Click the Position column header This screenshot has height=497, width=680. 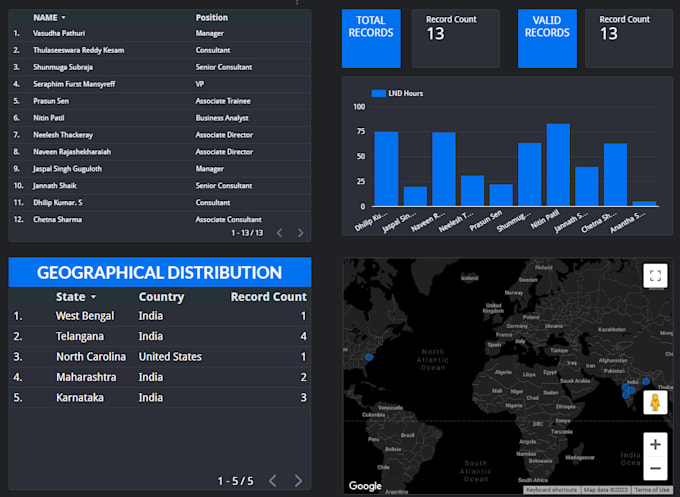coord(212,18)
